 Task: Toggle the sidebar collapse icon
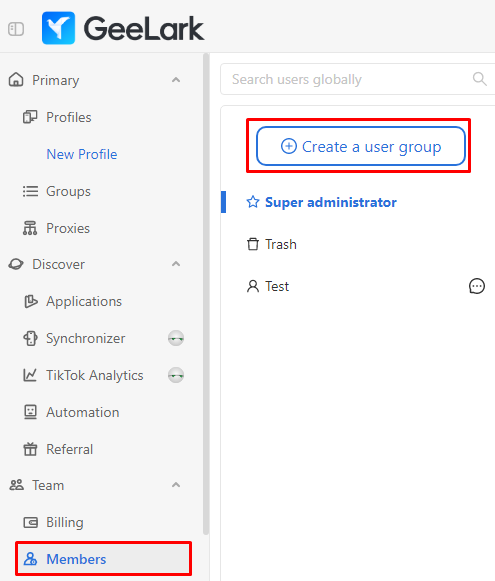click(16, 29)
